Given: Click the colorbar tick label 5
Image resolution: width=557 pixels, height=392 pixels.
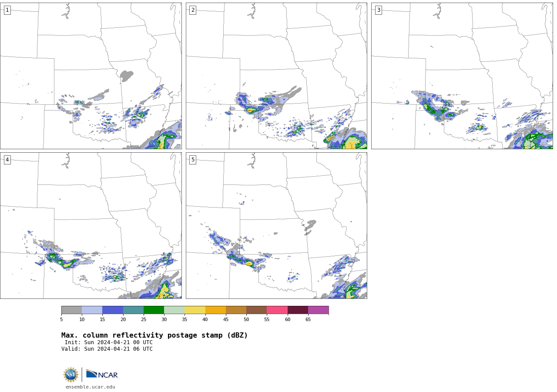Looking at the screenshot, I should coord(61,320).
